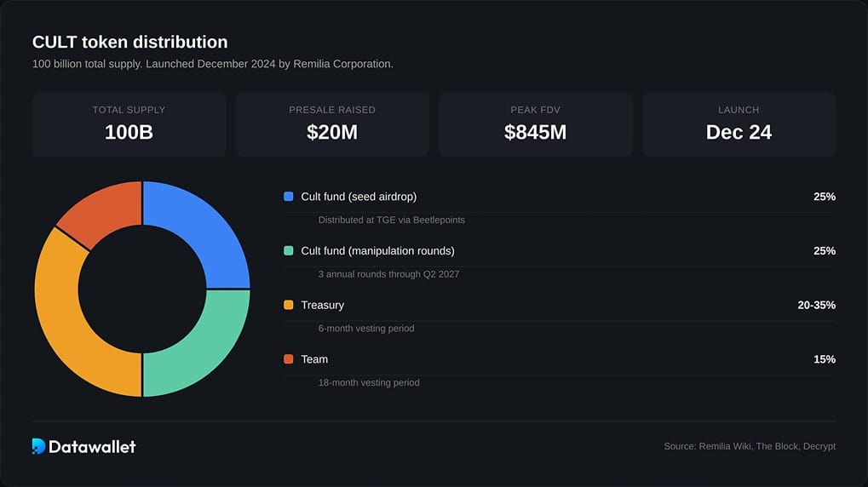Select the blue Cult fund seed airdrop swatch
Image resolution: width=868 pixels, height=487 pixels.
tap(289, 197)
